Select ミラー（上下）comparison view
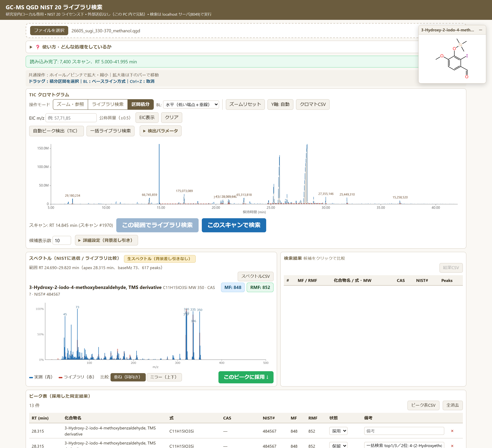Image resolution: width=492 pixels, height=448 pixels. coord(164,377)
